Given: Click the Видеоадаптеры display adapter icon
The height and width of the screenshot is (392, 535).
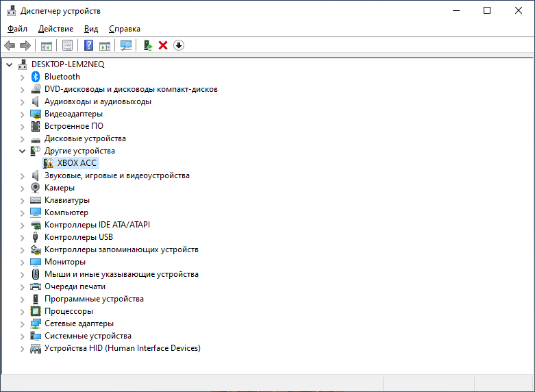Looking at the screenshot, I should (x=36, y=114).
